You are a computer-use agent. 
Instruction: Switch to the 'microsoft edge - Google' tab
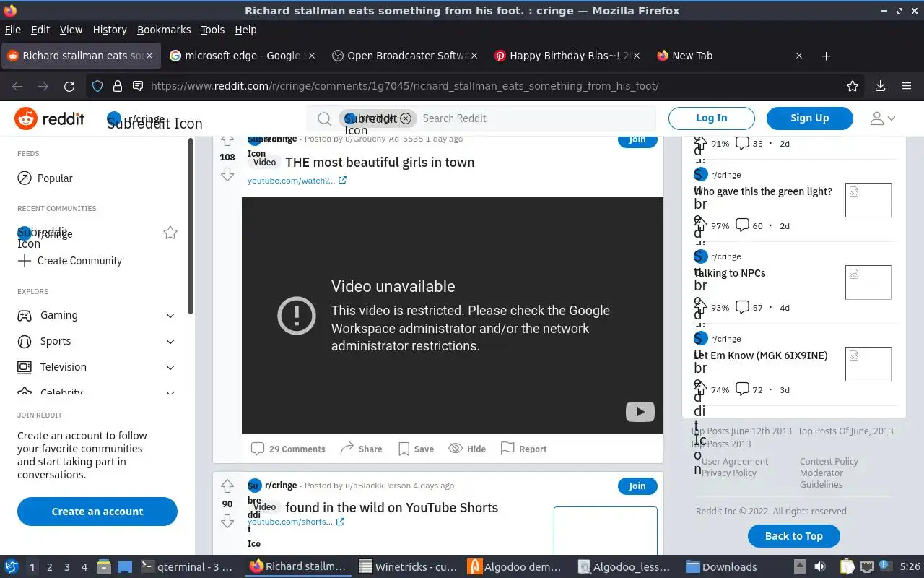[242, 56]
